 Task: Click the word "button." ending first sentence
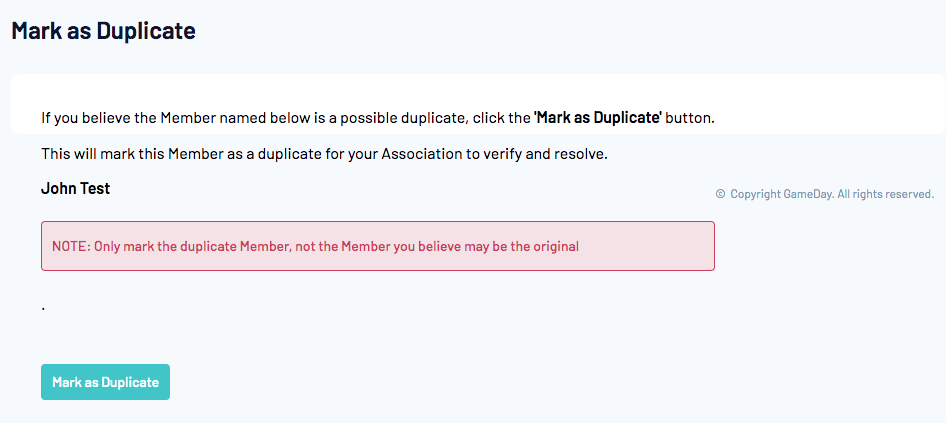[690, 118]
